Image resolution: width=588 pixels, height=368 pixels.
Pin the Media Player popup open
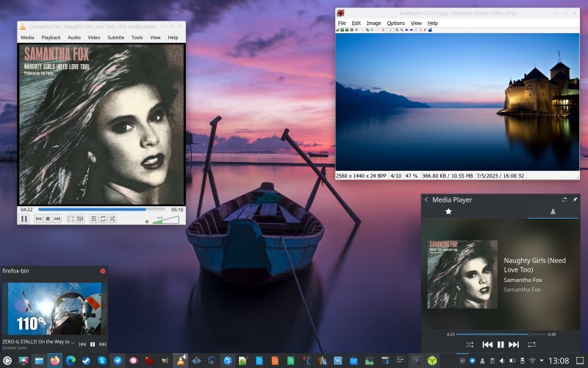coord(575,199)
